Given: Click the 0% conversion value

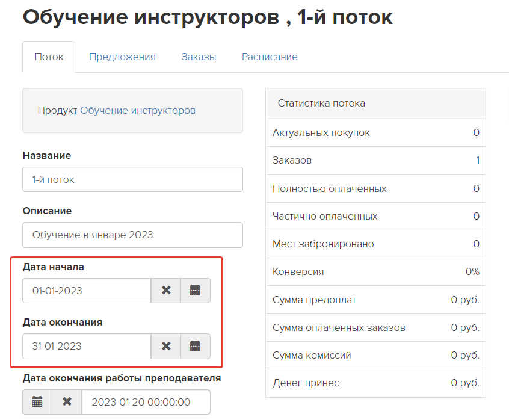Looking at the screenshot, I should point(472,271).
